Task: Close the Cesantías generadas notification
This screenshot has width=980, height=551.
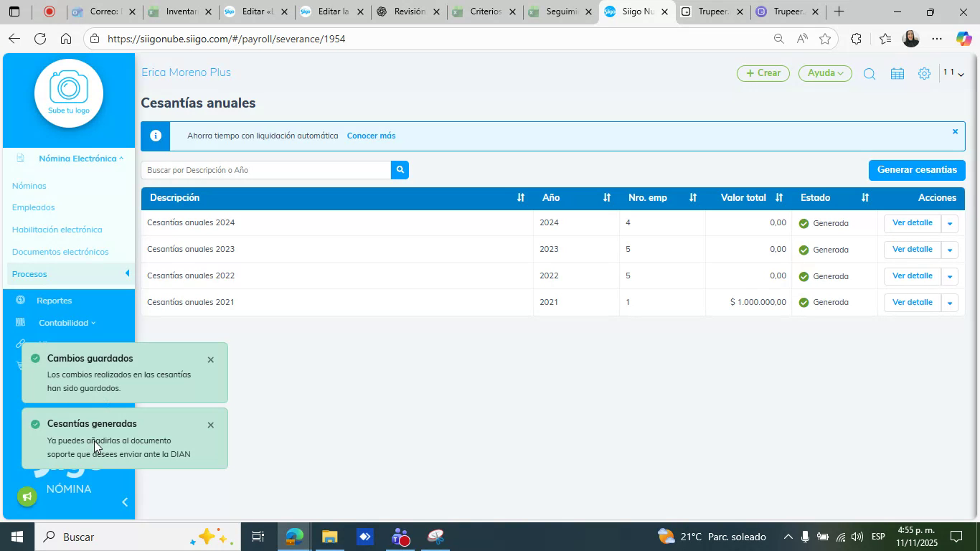Action: point(210,425)
